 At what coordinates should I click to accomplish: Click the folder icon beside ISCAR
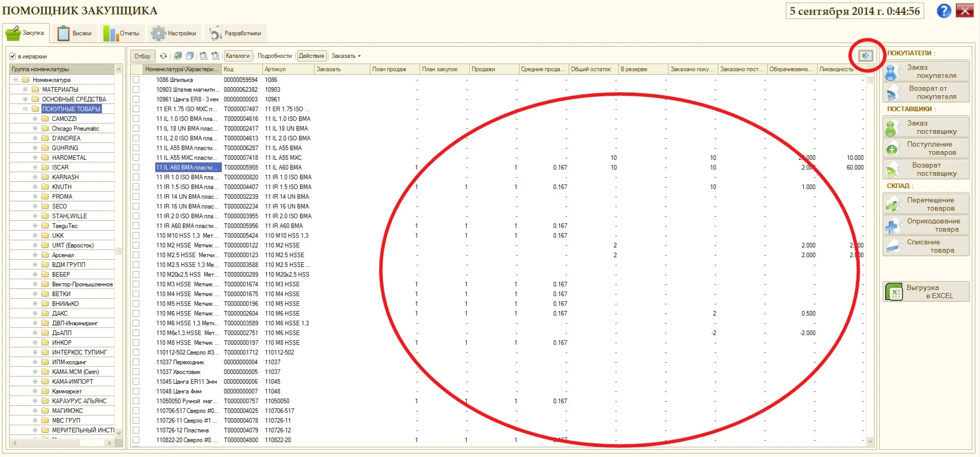tap(45, 167)
